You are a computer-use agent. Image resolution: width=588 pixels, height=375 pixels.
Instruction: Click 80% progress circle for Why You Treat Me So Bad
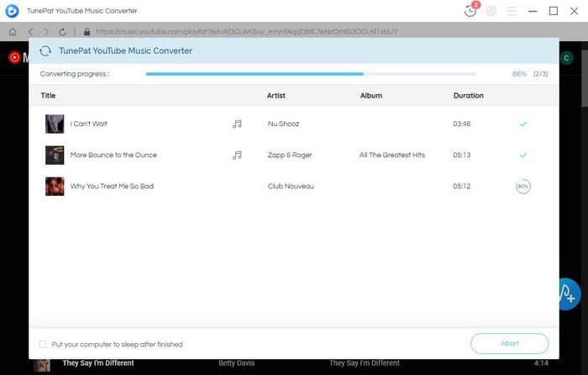point(523,186)
